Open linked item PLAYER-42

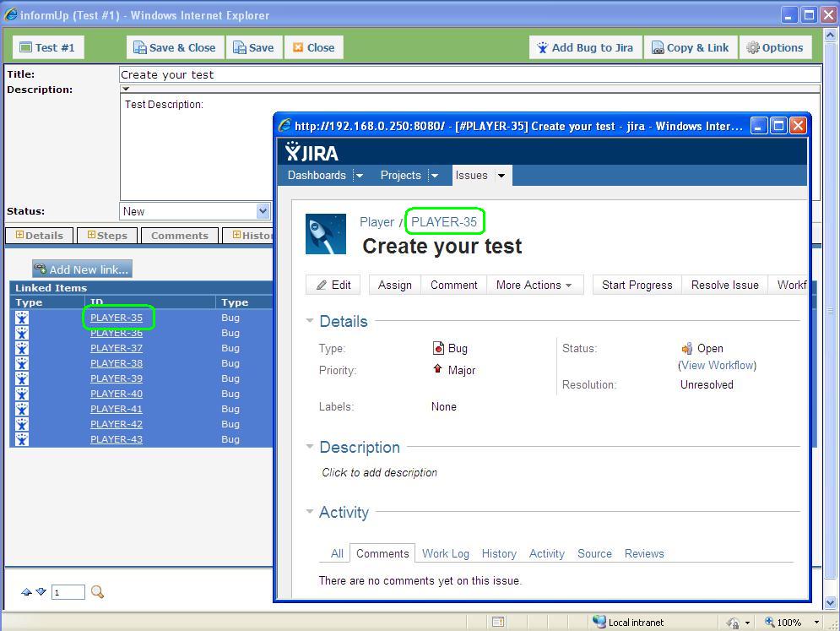click(x=117, y=423)
